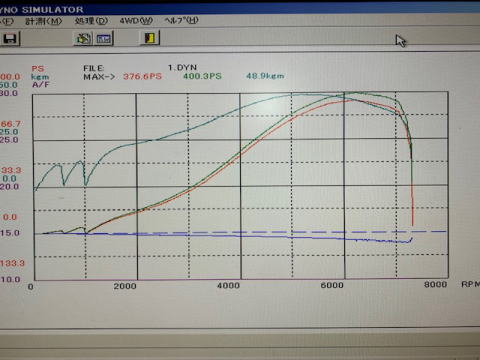Open the ヘルプ(H) help menu
The height and width of the screenshot is (360, 480).
coord(181,20)
